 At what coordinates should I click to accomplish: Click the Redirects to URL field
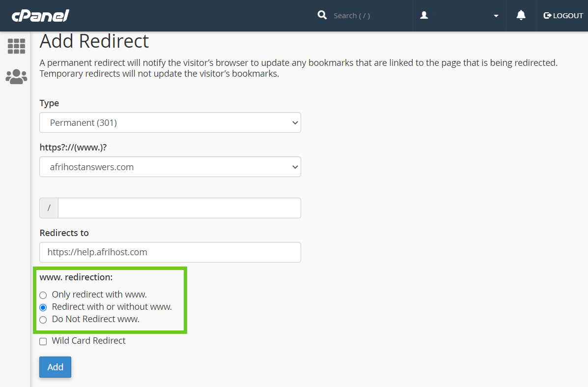[170, 252]
